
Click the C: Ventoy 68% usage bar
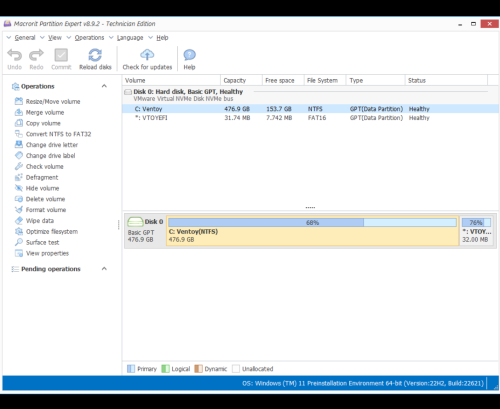click(x=312, y=222)
